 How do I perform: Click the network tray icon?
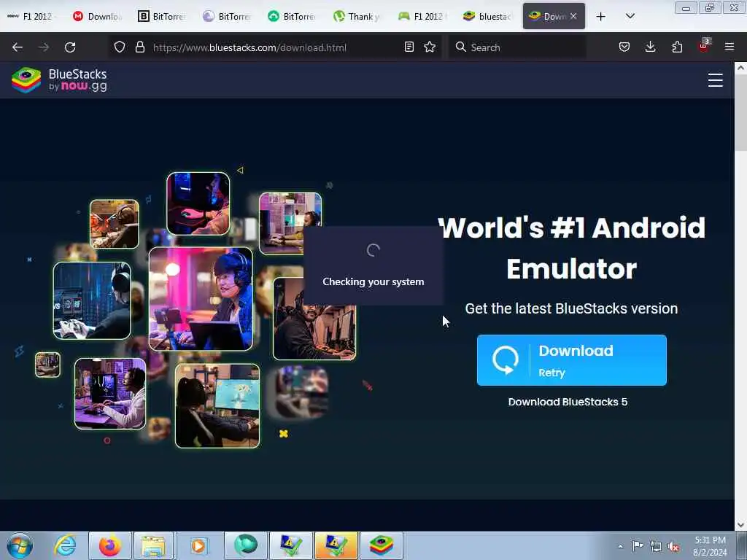click(656, 546)
